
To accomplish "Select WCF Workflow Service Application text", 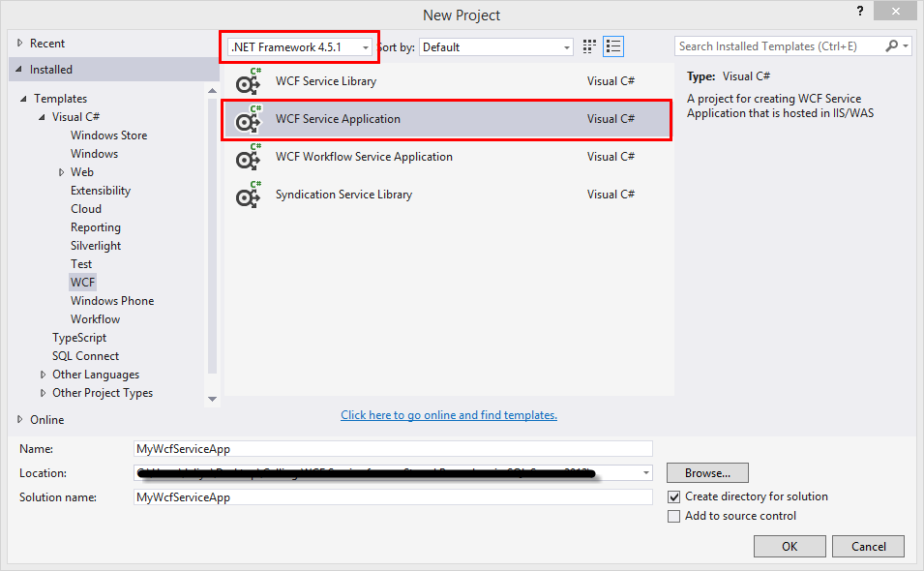I will pos(364,157).
